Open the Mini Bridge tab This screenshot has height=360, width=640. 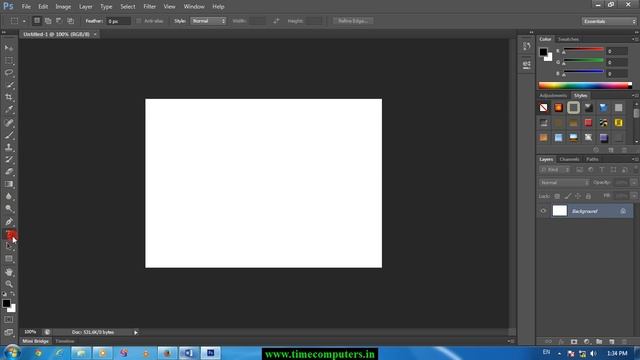click(36, 341)
